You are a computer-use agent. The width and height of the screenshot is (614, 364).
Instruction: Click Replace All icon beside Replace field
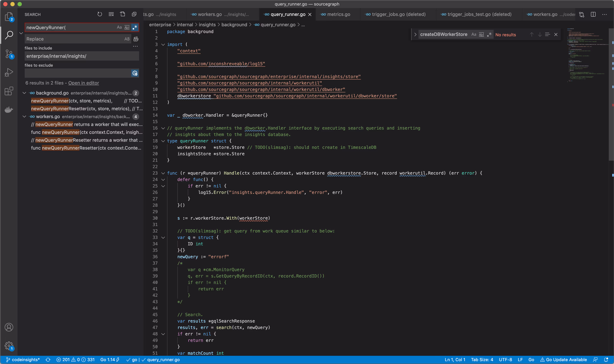136,39
